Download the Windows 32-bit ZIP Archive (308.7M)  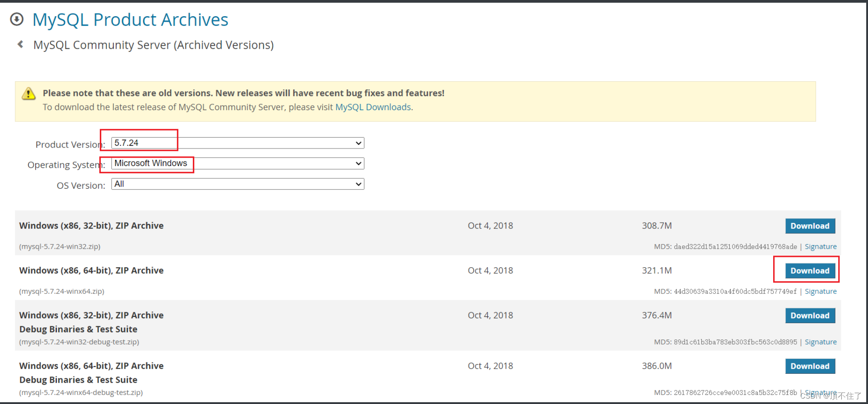coord(810,226)
